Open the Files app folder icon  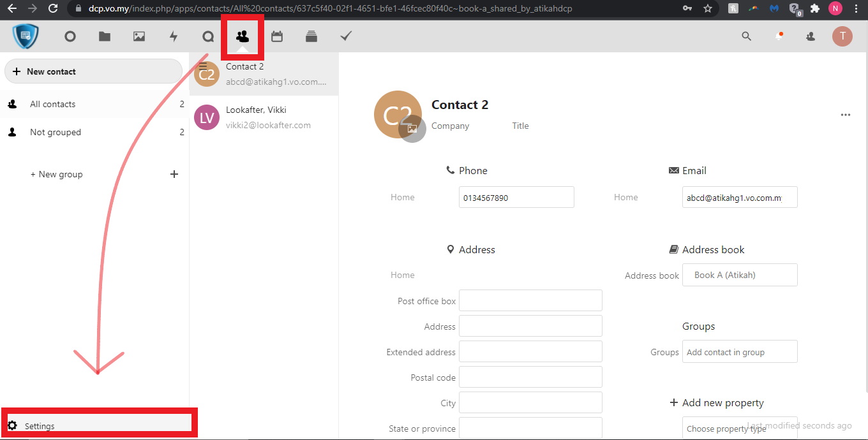(105, 37)
